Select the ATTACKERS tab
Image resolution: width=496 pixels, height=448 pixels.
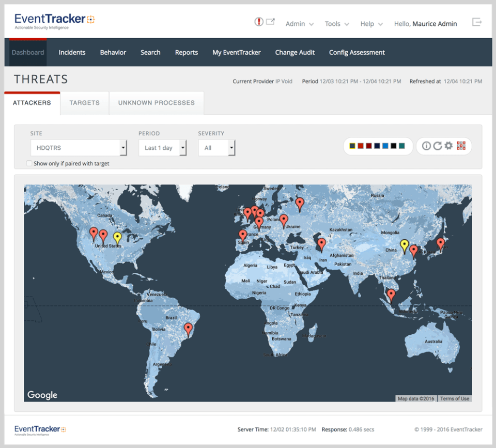[32, 103]
